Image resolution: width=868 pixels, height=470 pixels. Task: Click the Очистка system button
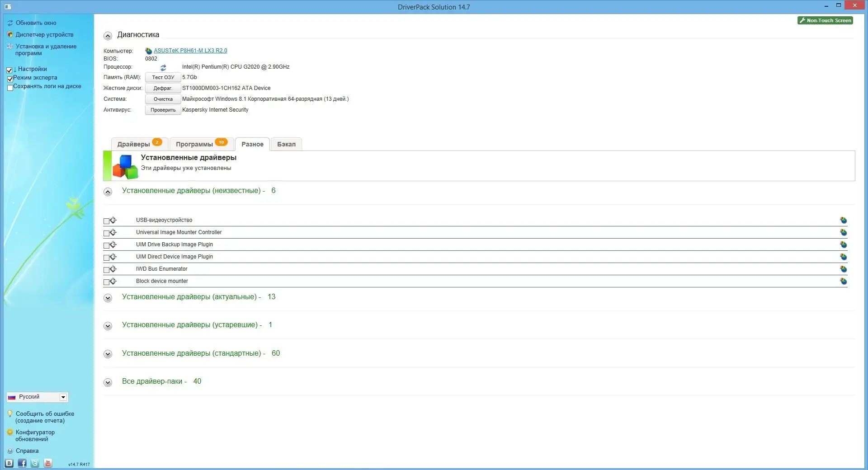163,99
